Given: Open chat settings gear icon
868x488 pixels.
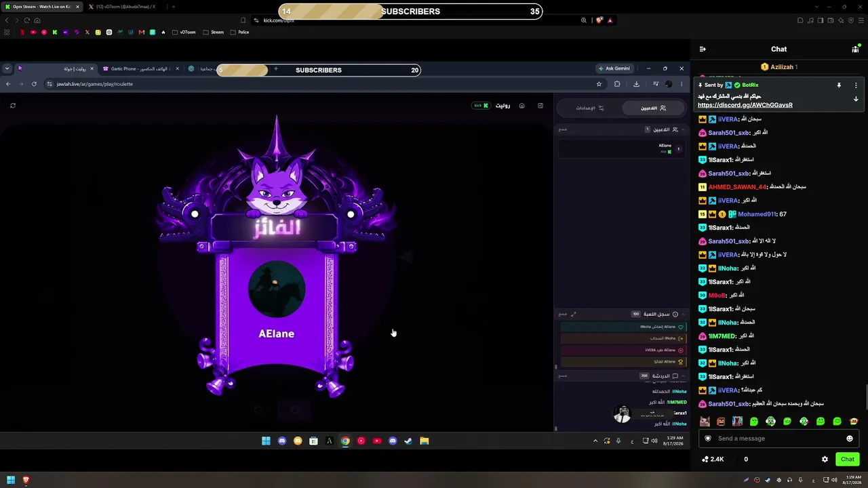Looking at the screenshot, I should [825, 460].
